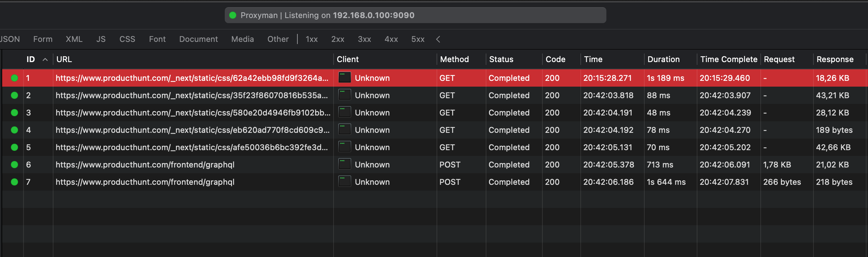Click the 20:42:05.202 time complete cell

[x=725, y=147]
